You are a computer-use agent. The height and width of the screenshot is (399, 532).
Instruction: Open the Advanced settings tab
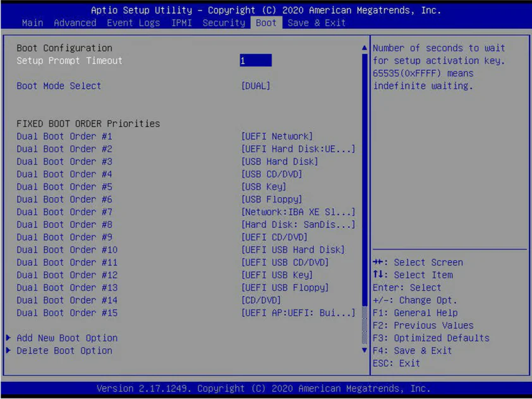point(75,23)
